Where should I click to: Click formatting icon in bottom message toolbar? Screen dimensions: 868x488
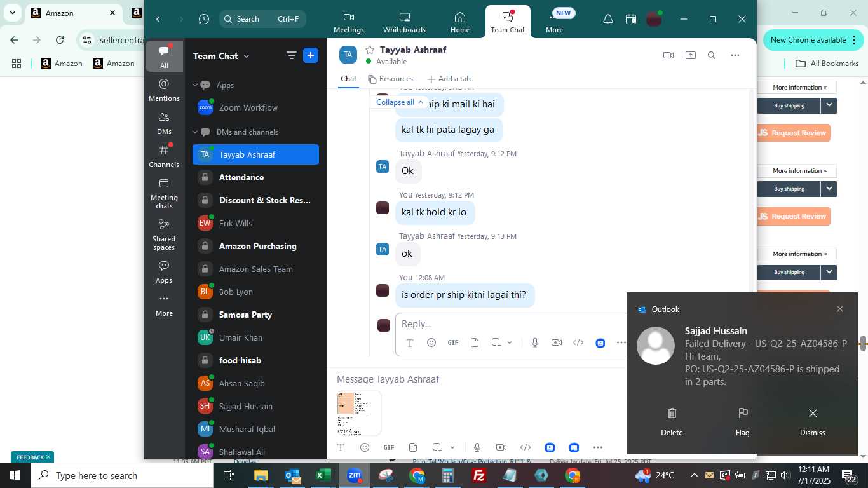341,447
